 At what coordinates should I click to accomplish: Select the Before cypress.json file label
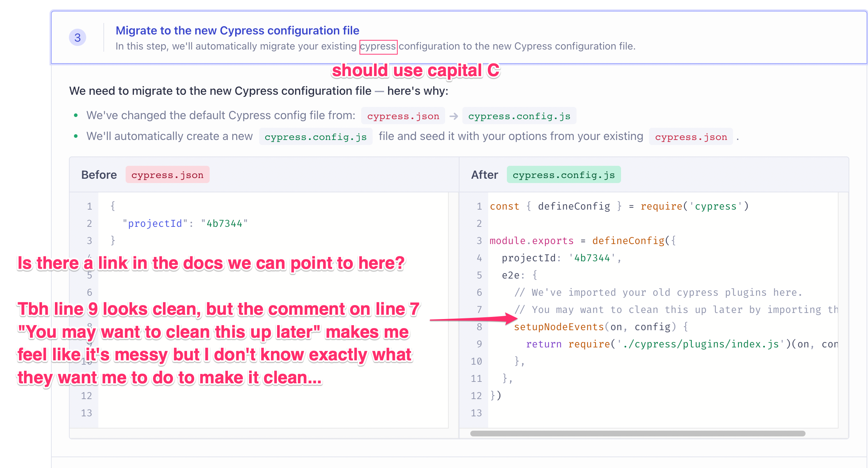coord(167,175)
